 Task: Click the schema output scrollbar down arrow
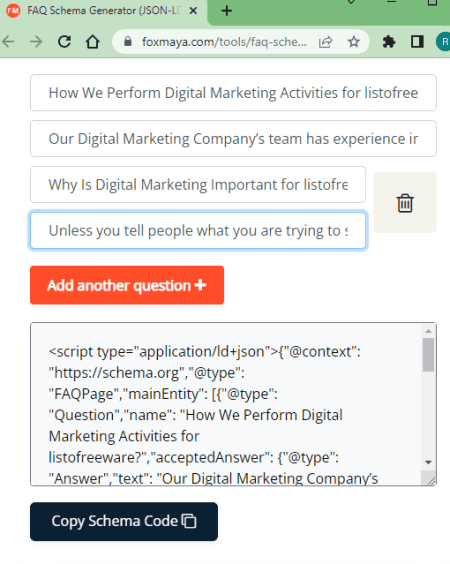click(x=428, y=462)
